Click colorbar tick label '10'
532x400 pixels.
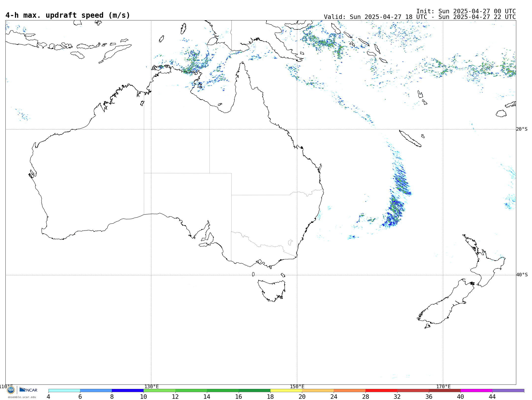coord(144,397)
